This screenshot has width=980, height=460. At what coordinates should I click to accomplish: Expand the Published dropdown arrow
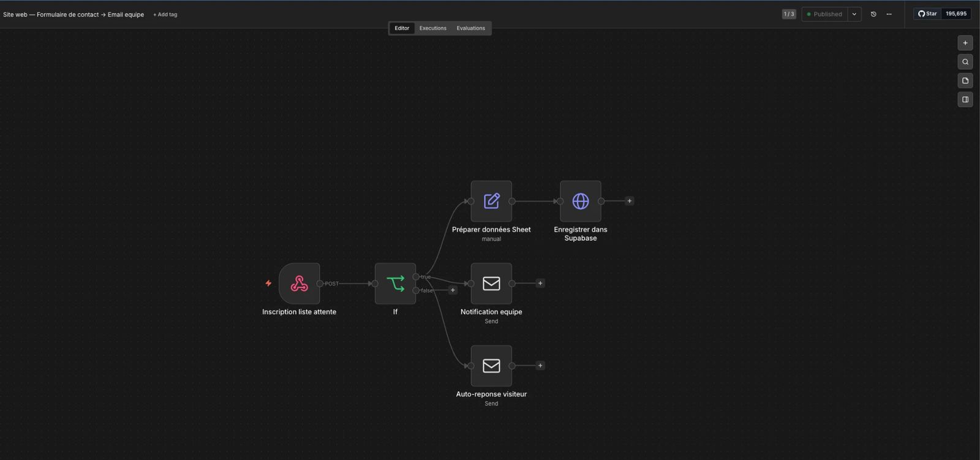click(x=854, y=14)
